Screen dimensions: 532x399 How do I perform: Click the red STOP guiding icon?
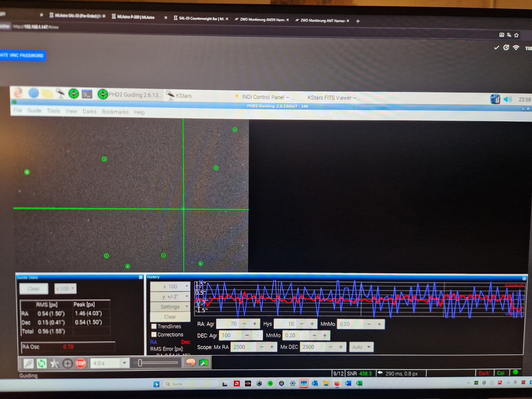[81, 363]
